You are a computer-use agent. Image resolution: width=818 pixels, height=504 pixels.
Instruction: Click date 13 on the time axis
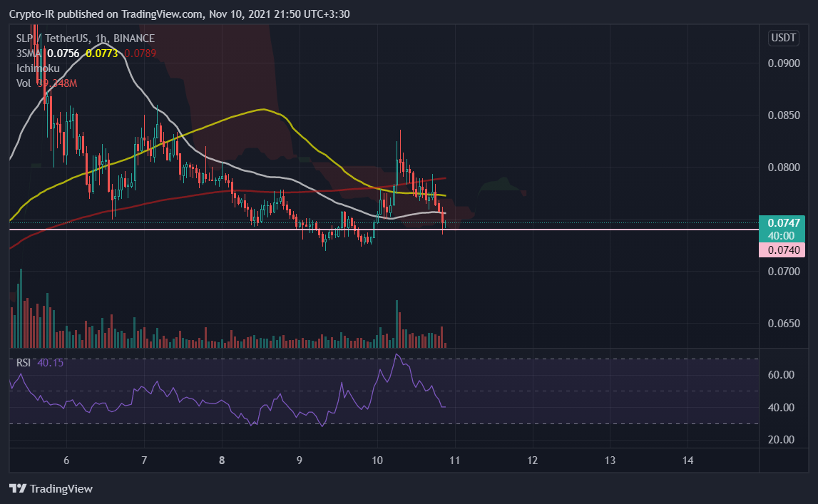pyautogui.click(x=610, y=461)
